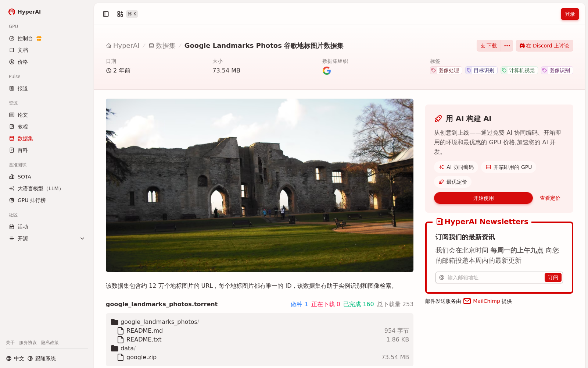
Task: Click 在 Discord 上讨论 button
Action: (x=544, y=46)
